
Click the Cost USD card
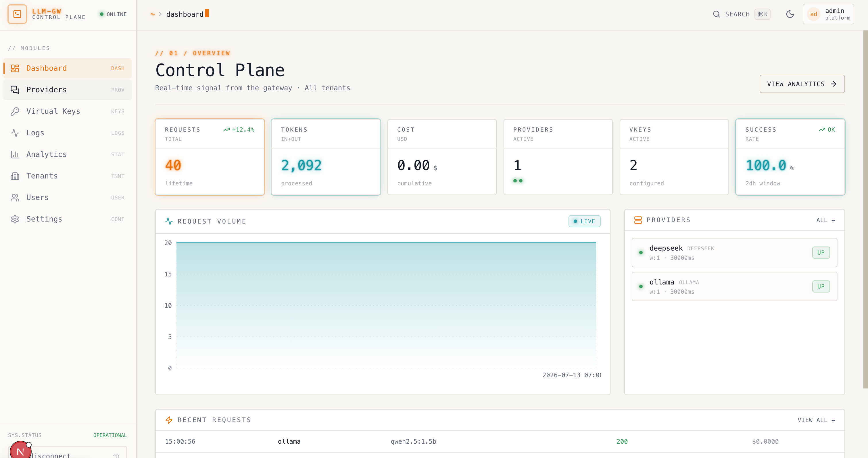pyautogui.click(x=442, y=157)
